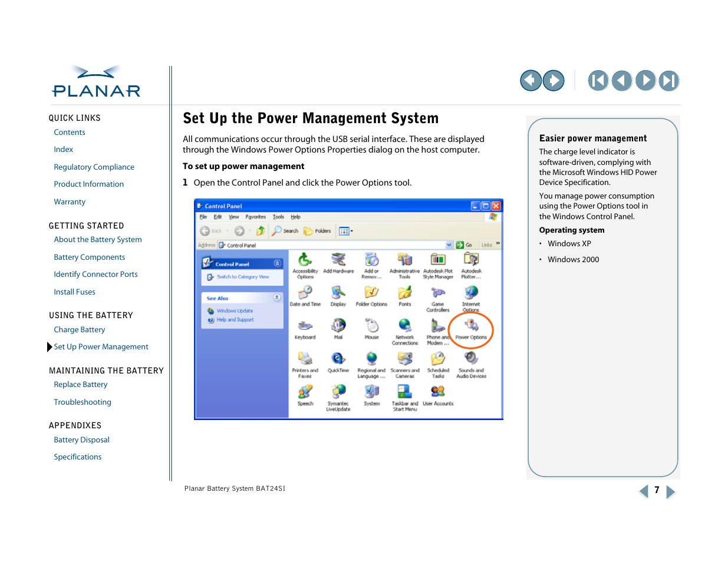Open the Help menu
The width and height of the screenshot is (728, 562).
(x=295, y=217)
